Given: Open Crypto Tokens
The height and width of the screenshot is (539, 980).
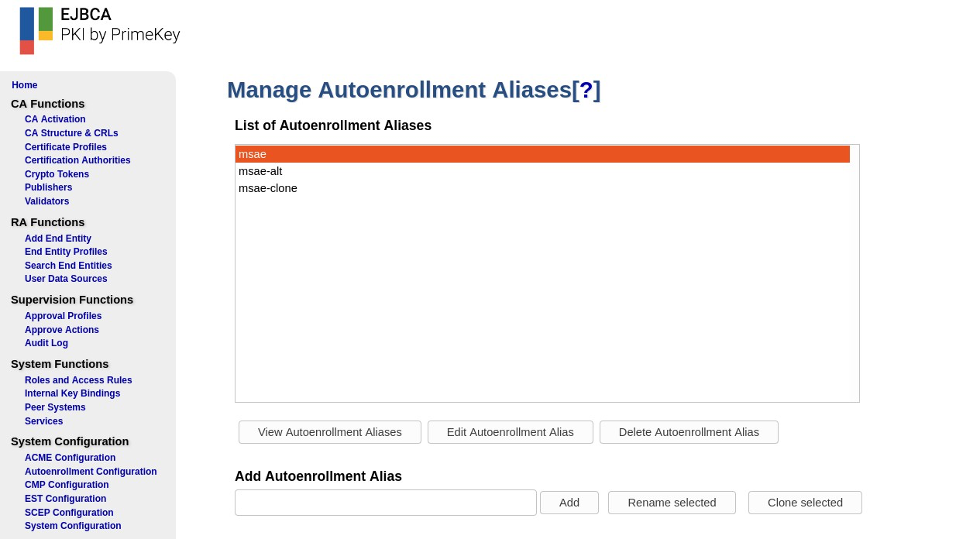Looking at the screenshot, I should (x=57, y=174).
